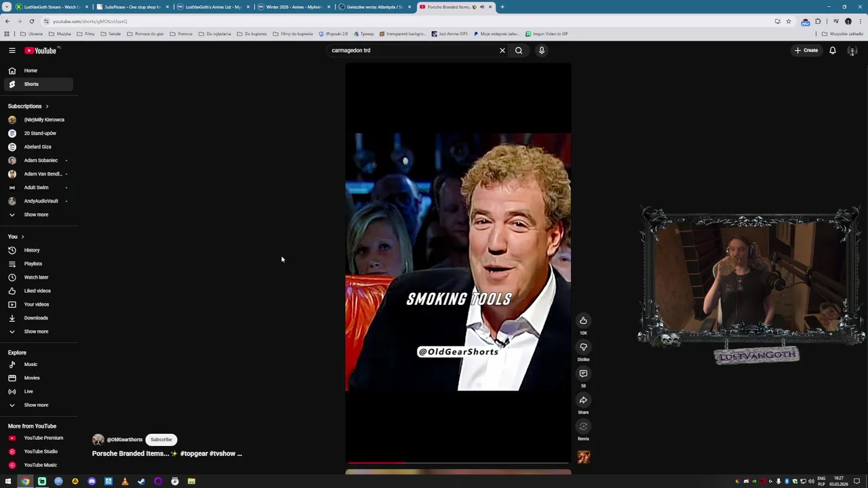Screen dimensions: 868x488
Task: Open Music in Explore
Action: [x=38, y=365]
